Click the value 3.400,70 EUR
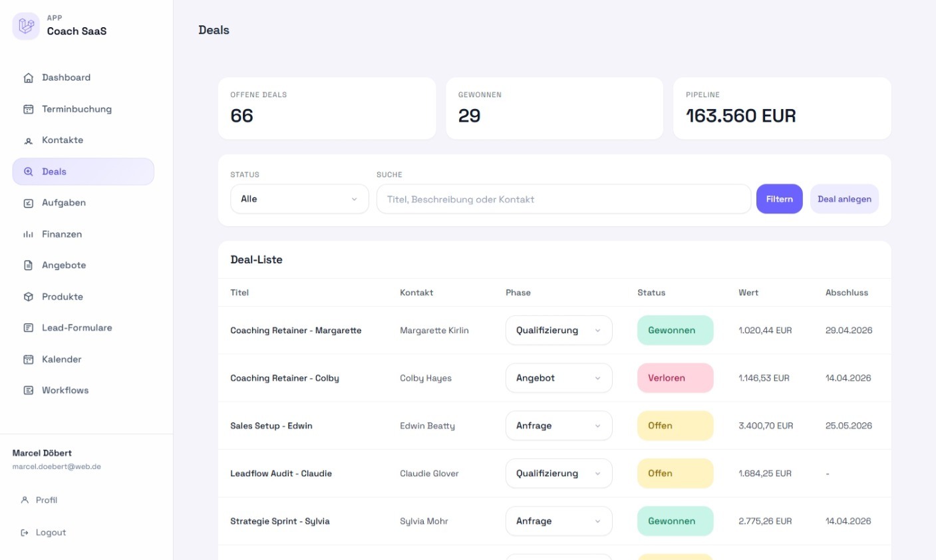Screen dimensions: 936x560 766,426
